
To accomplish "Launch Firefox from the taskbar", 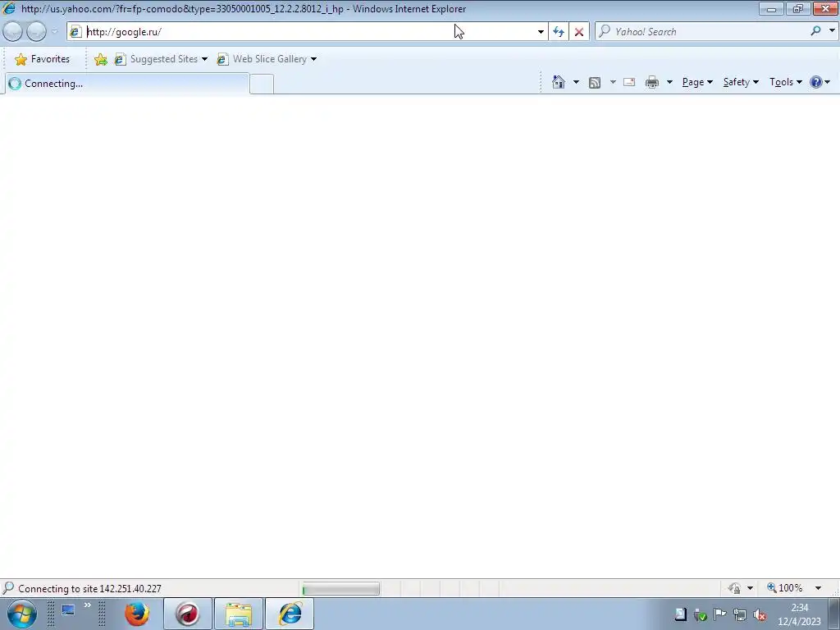I will pyautogui.click(x=137, y=614).
